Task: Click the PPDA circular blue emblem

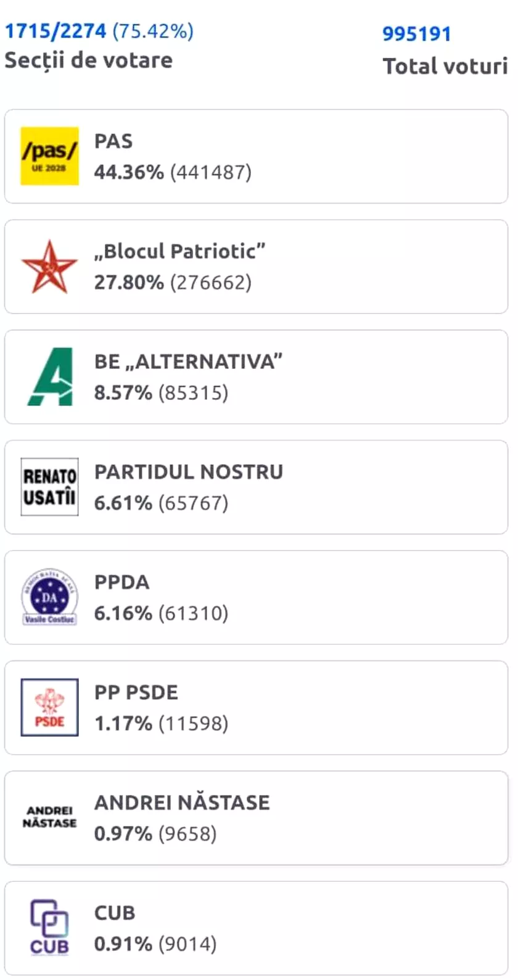Action: (49, 597)
